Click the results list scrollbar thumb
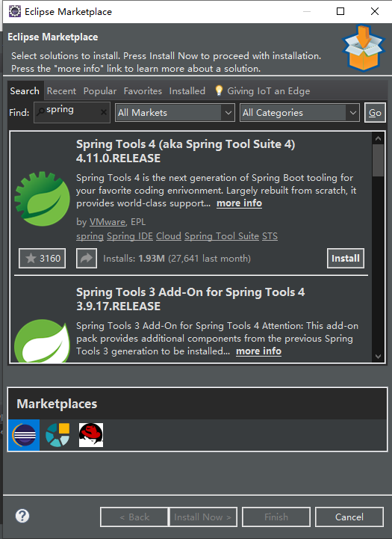Screen dimensions: 392x539 378,161
